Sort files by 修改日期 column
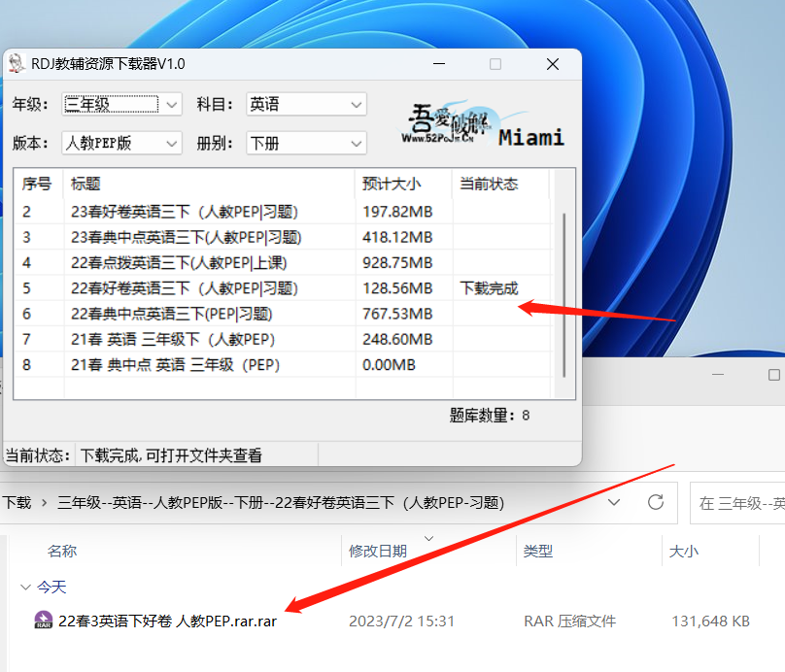This screenshot has width=785, height=672. (378, 551)
